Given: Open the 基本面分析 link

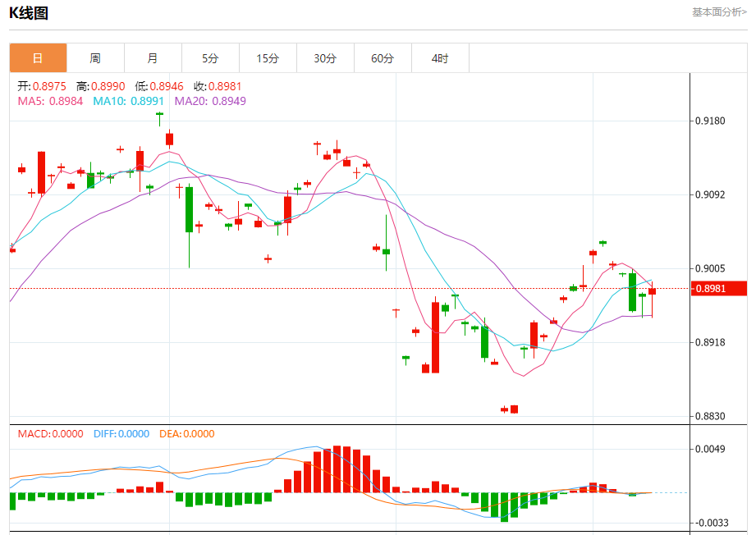Looking at the screenshot, I should click(x=719, y=12).
